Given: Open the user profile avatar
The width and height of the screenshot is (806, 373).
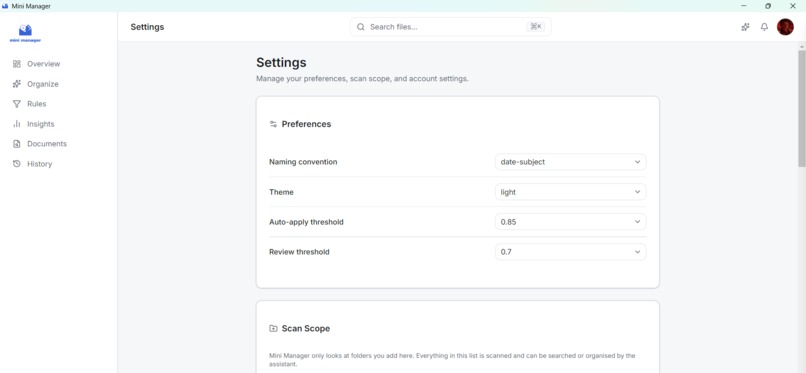Looking at the screenshot, I should pos(785,27).
